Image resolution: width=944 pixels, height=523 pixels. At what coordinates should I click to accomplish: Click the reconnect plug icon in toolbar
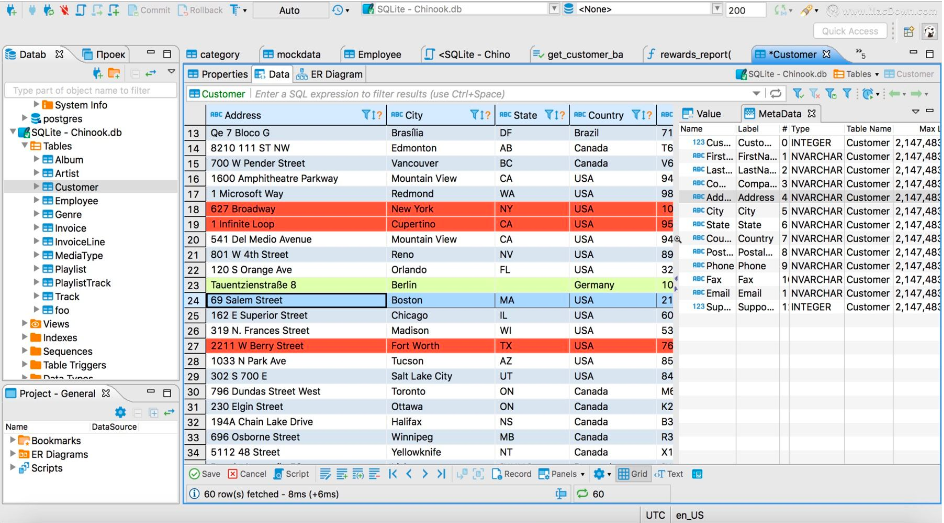click(x=48, y=10)
